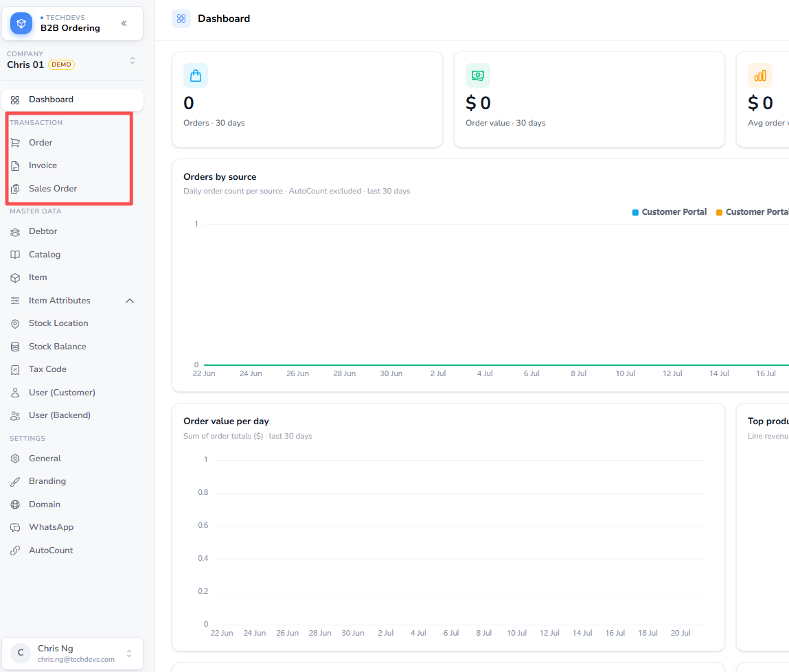
Task: Click the Catalog book icon
Action: tap(15, 255)
